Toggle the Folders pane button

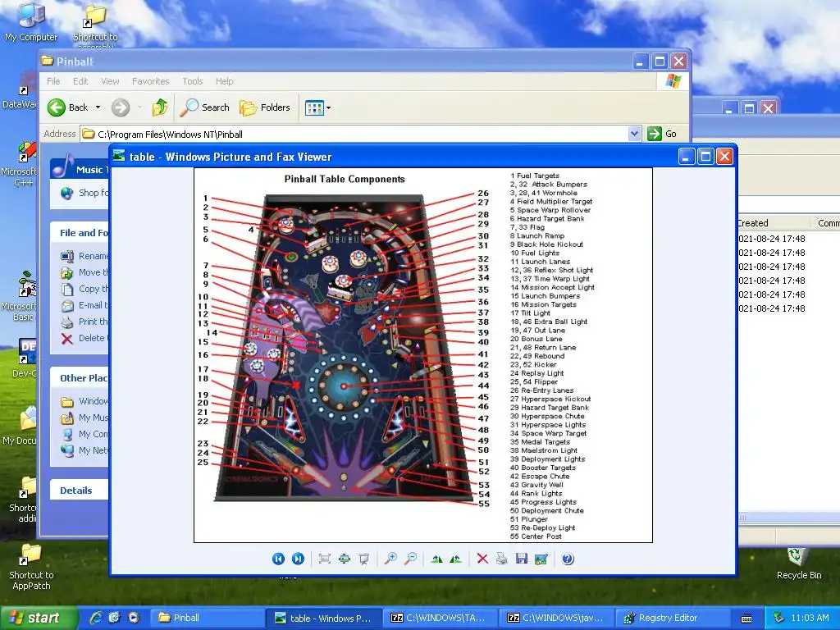pyautogui.click(x=265, y=107)
